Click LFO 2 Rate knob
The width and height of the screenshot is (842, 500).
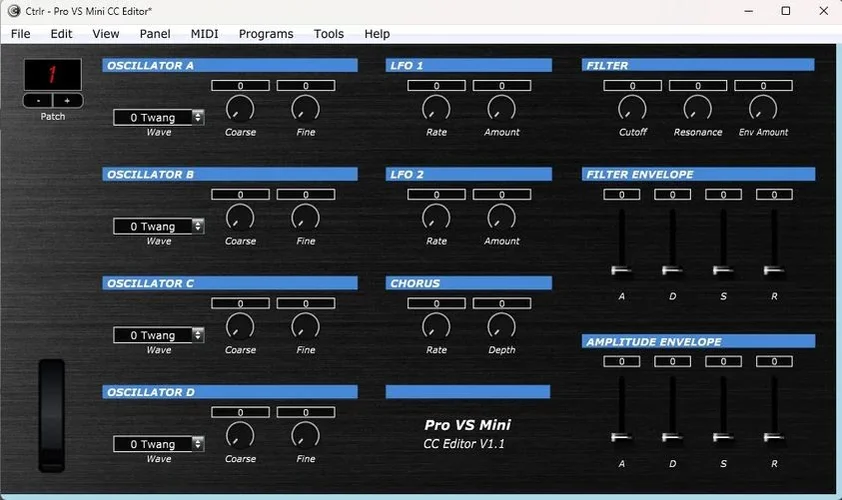pyautogui.click(x=436, y=218)
